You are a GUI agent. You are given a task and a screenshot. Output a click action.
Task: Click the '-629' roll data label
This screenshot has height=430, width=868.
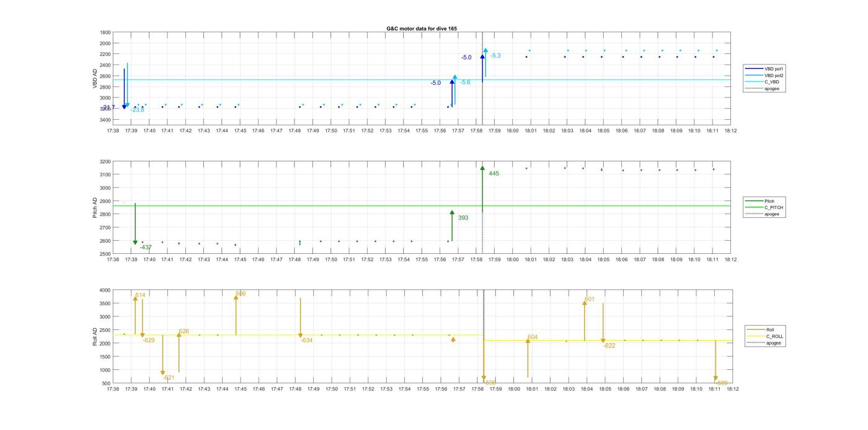(x=149, y=340)
